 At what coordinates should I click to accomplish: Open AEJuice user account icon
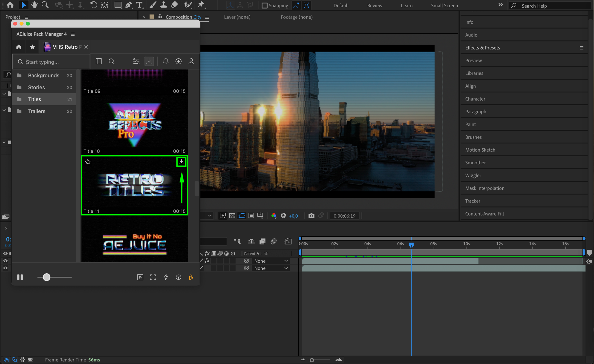pyautogui.click(x=191, y=61)
